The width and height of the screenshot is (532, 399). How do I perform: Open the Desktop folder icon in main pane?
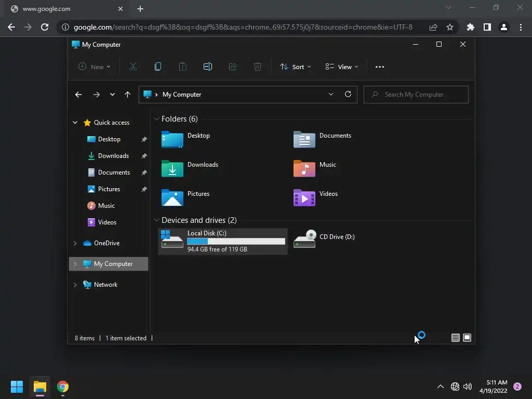coord(172,139)
